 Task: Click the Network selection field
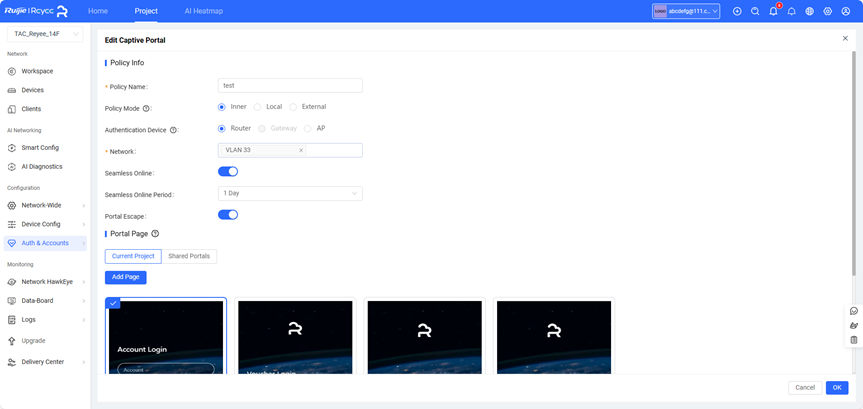coord(290,150)
